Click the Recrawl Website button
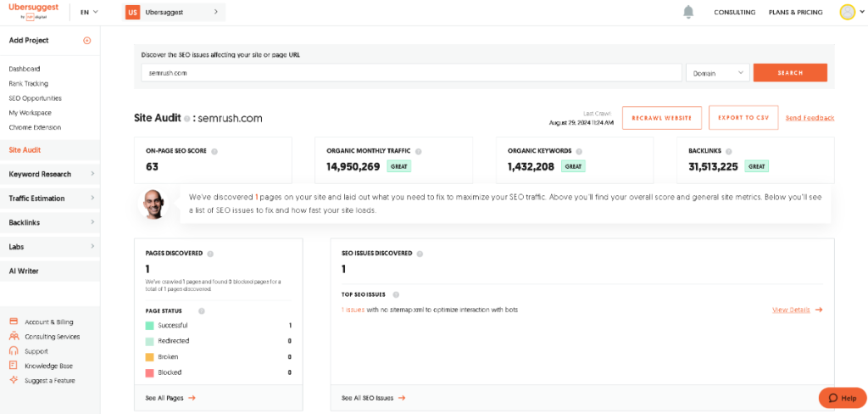 [x=662, y=118]
